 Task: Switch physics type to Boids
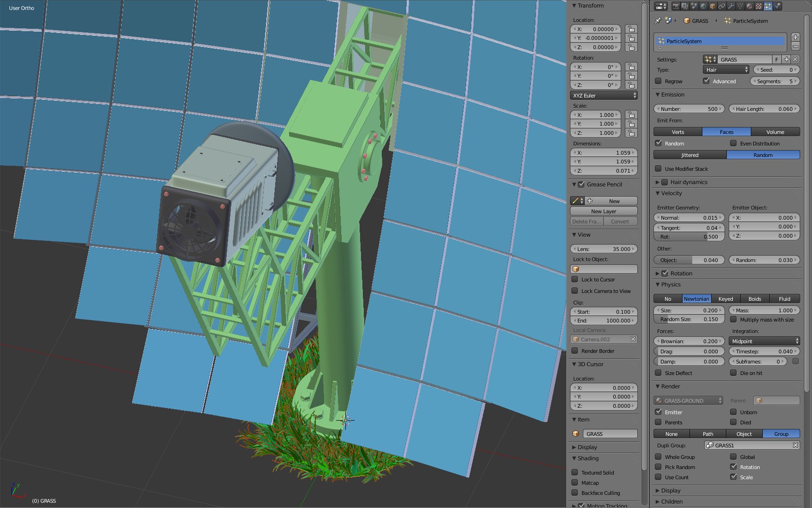[755, 299]
